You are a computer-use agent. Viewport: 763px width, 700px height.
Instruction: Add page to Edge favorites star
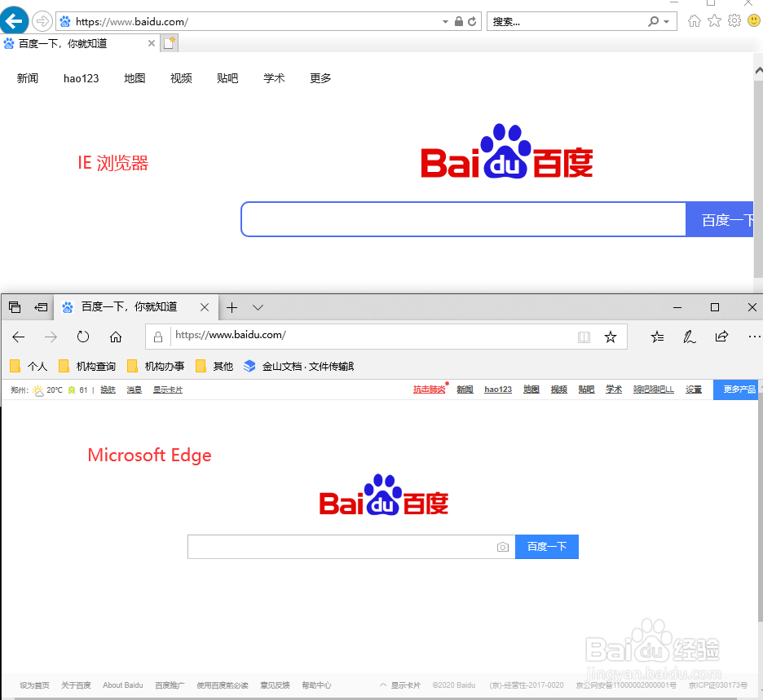(611, 337)
